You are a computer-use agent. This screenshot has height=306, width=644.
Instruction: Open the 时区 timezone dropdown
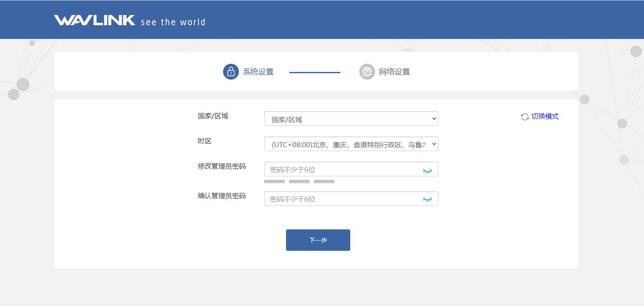coord(351,144)
